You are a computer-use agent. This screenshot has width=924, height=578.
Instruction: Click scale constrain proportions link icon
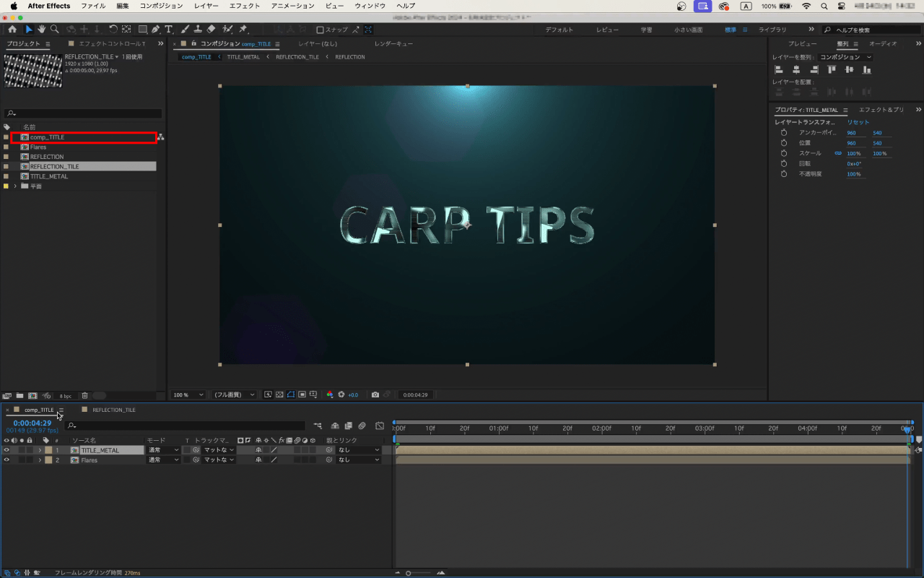pyautogui.click(x=838, y=153)
